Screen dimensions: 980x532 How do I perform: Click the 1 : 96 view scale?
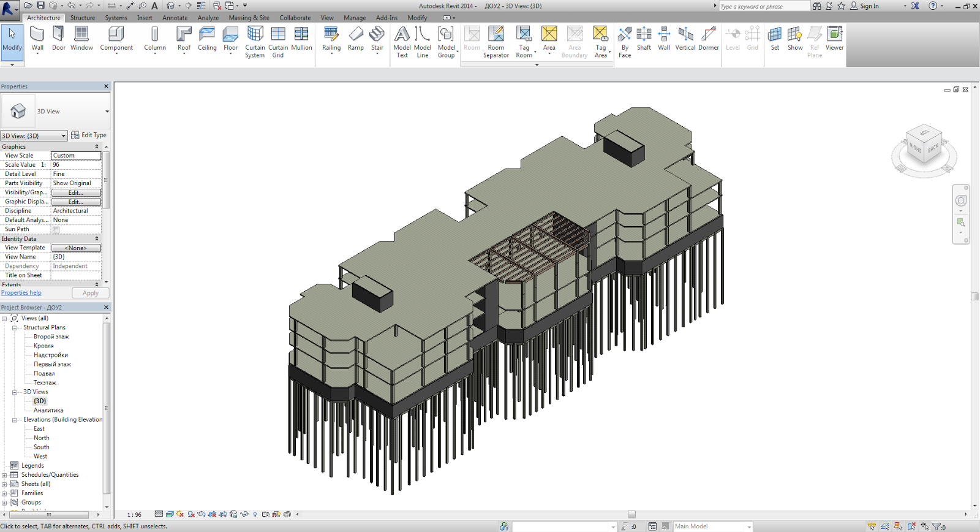coord(134,515)
